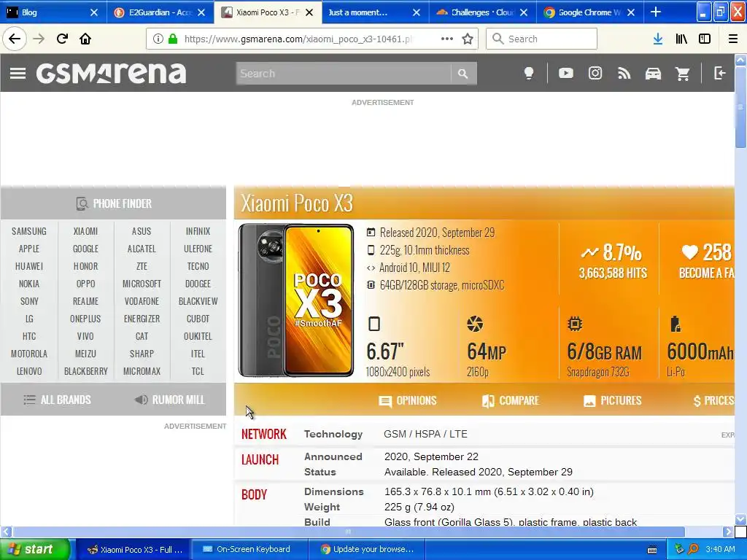Open the browser home page icon

pos(85,39)
